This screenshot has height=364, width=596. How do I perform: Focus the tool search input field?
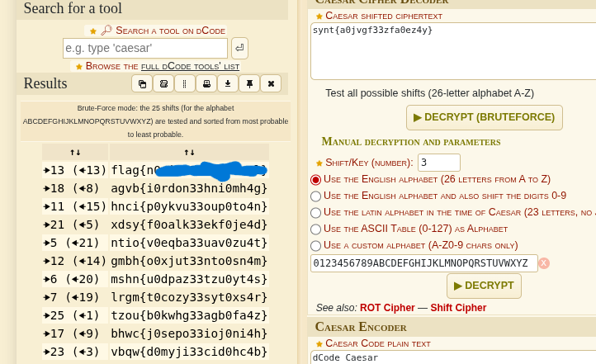coord(145,48)
